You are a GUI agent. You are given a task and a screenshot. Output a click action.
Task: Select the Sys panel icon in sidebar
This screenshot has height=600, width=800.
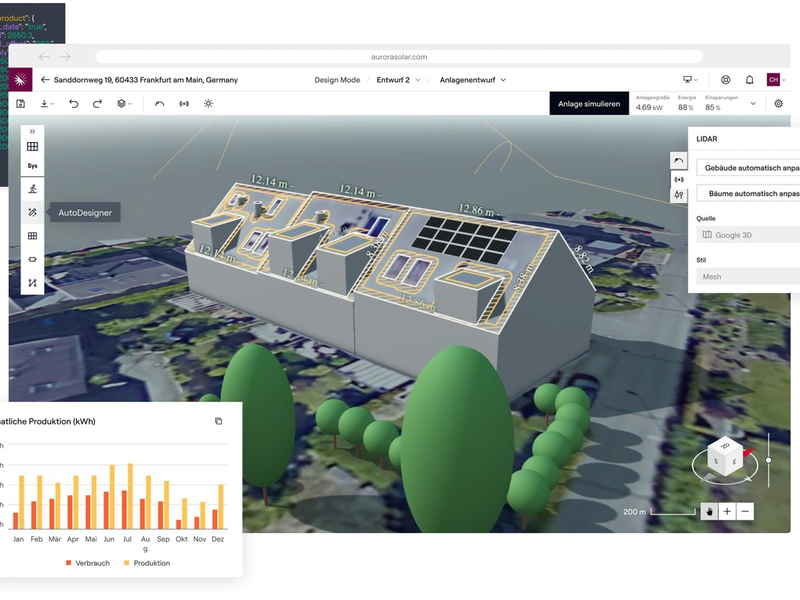tap(32, 164)
